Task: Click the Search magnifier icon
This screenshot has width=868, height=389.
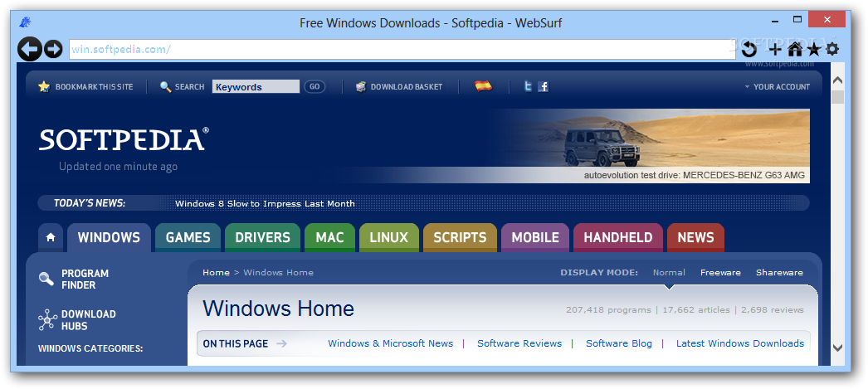Action: pos(165,87)
